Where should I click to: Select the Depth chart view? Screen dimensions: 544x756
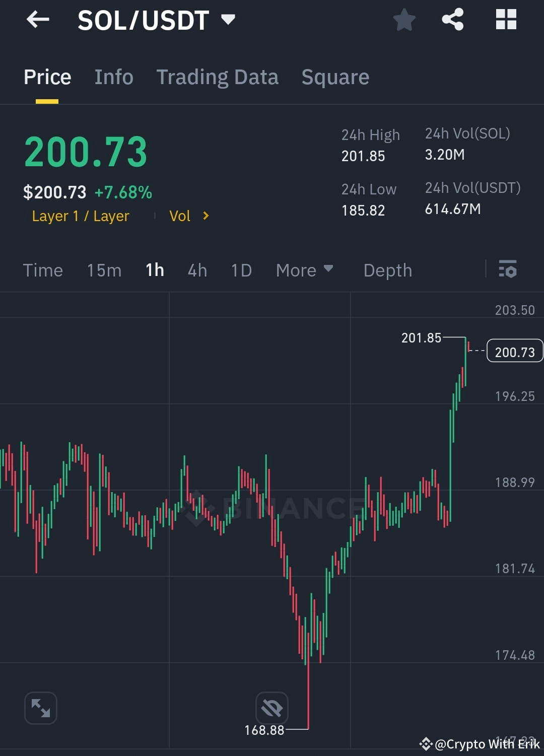pyautogui.click(x=387, y=270)
